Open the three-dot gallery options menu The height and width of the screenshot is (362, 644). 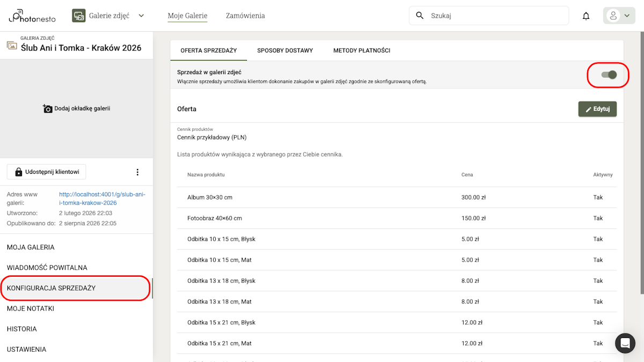[x=137, y=172]
